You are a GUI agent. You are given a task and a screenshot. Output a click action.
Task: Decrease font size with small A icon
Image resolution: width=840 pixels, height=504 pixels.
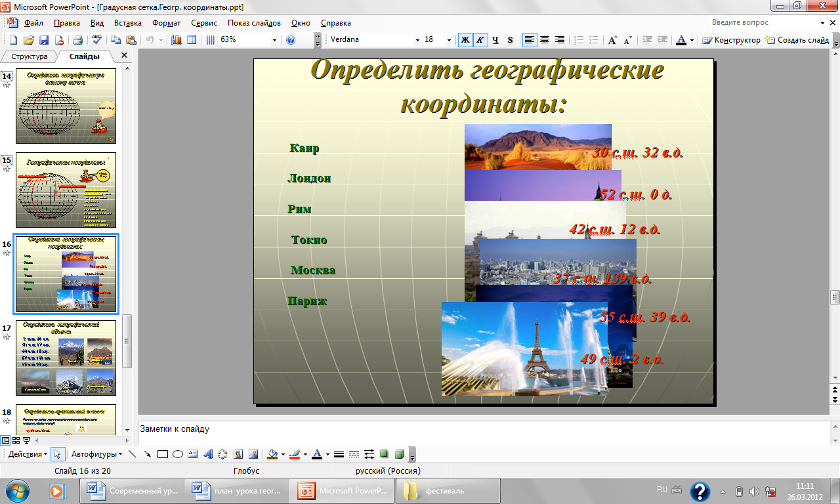pos(628,40)
